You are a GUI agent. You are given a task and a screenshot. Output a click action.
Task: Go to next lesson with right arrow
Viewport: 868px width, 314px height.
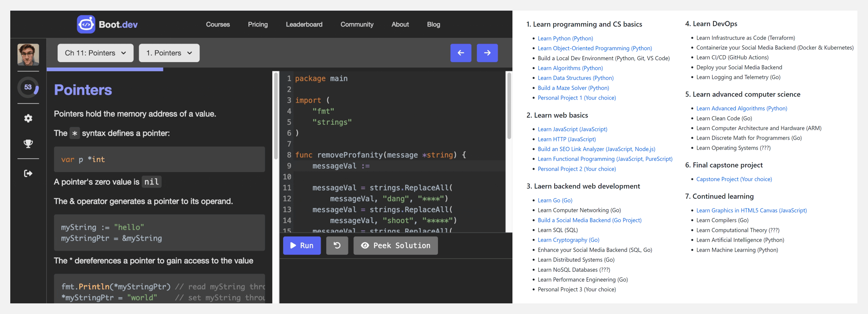pyautogui.click(x=487, y=53)
